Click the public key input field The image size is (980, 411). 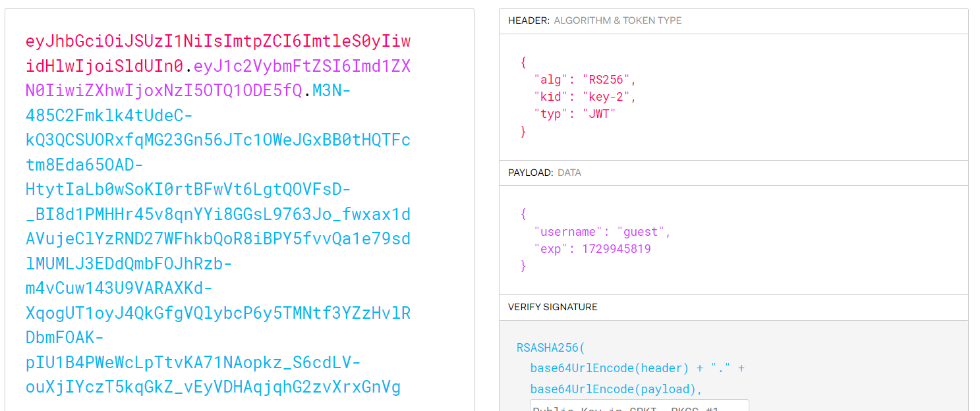pos(639,405)
